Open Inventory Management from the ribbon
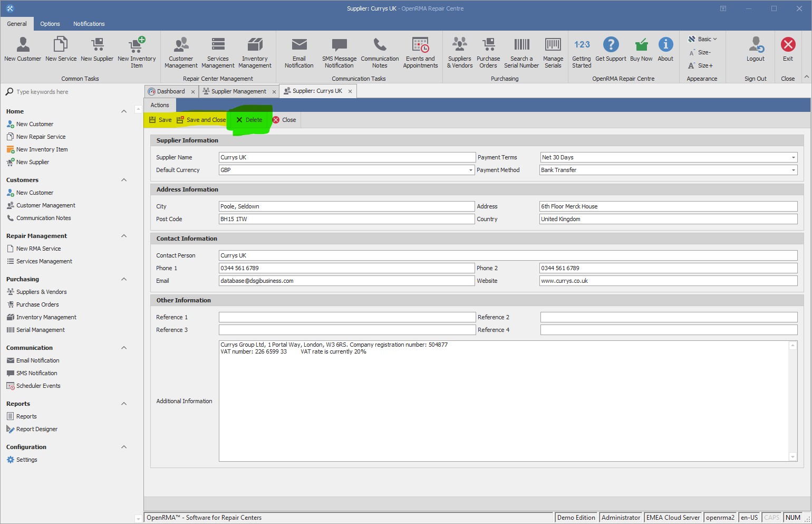 coord(255,52)
